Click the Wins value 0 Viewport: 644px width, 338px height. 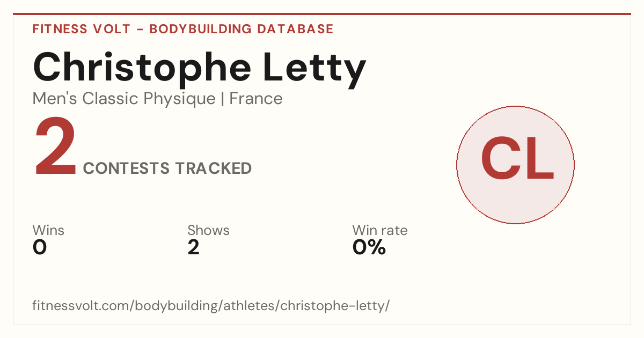(40, 247)
